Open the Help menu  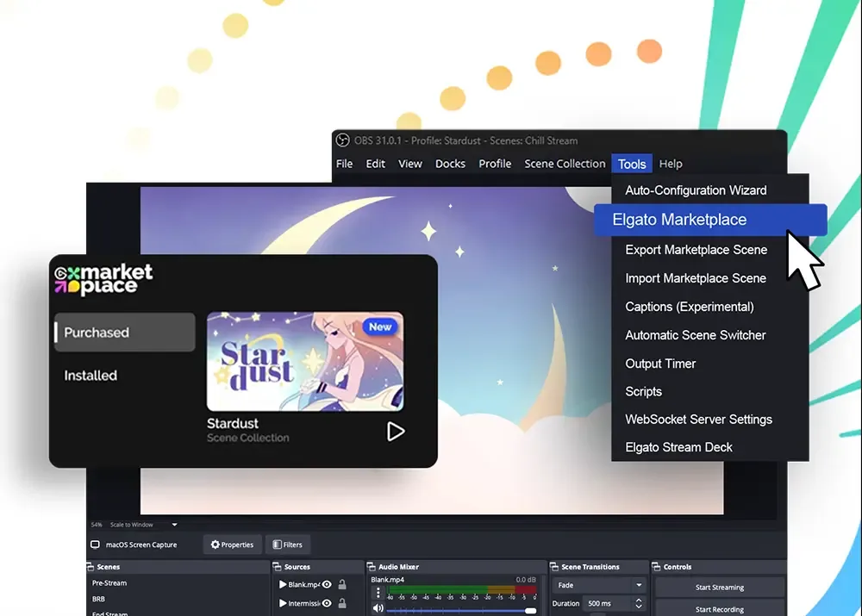pyautogui.click(x=671, y=164)
